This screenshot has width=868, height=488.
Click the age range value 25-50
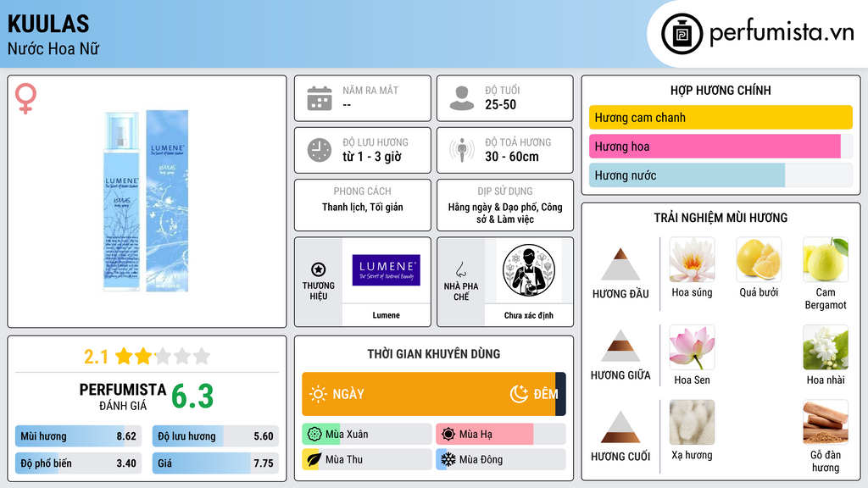point(500,104)
